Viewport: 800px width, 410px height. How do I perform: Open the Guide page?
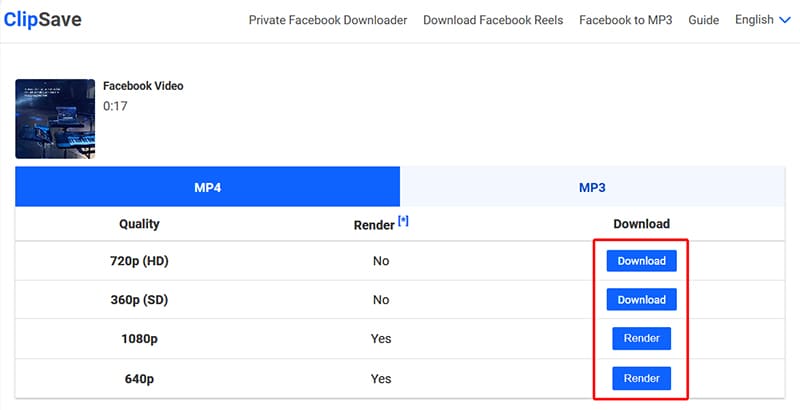704,20
